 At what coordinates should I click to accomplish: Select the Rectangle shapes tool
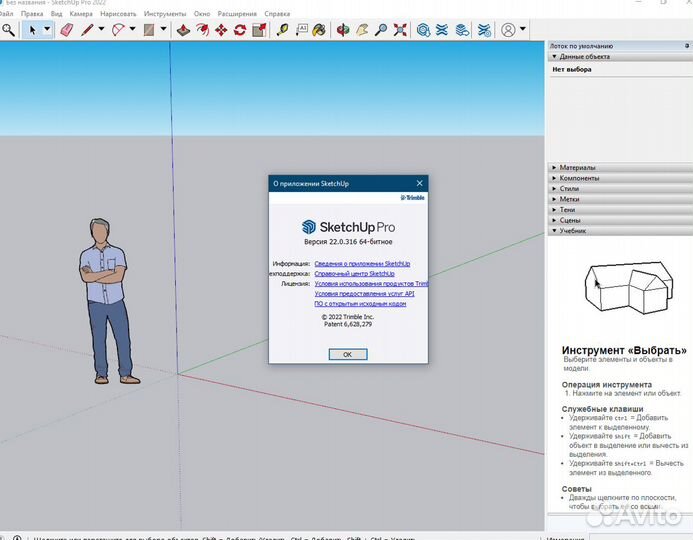[x=149, y=30]
